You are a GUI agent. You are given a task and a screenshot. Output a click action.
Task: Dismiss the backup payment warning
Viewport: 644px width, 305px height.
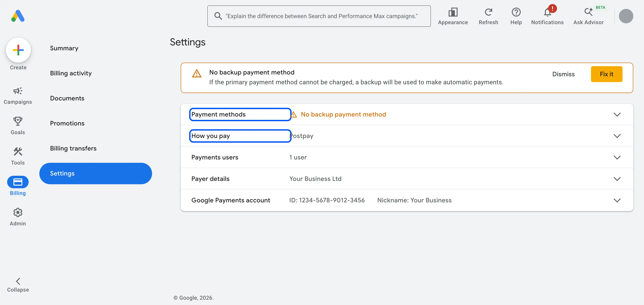(x=563, y=74)
